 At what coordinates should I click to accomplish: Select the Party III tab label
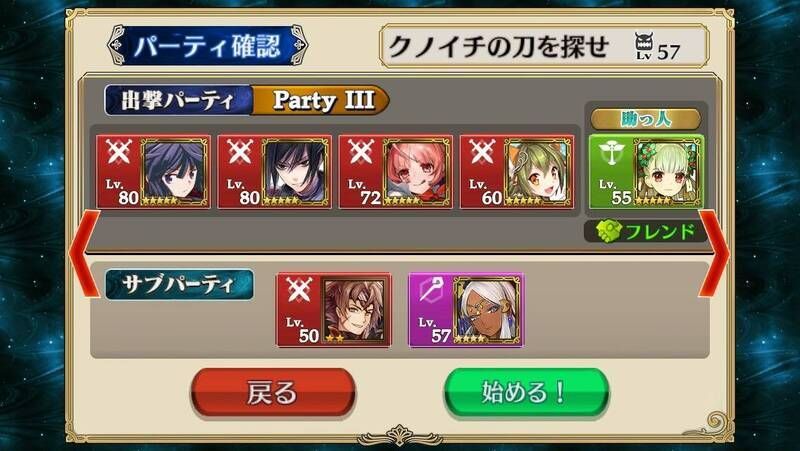coord(323,100)
